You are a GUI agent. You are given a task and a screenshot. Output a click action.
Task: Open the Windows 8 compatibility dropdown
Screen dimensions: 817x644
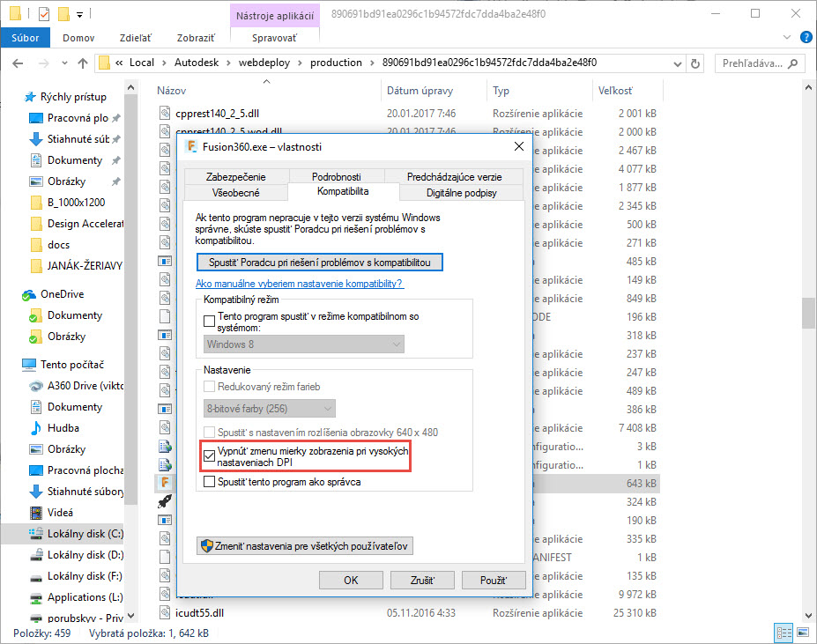304,344
